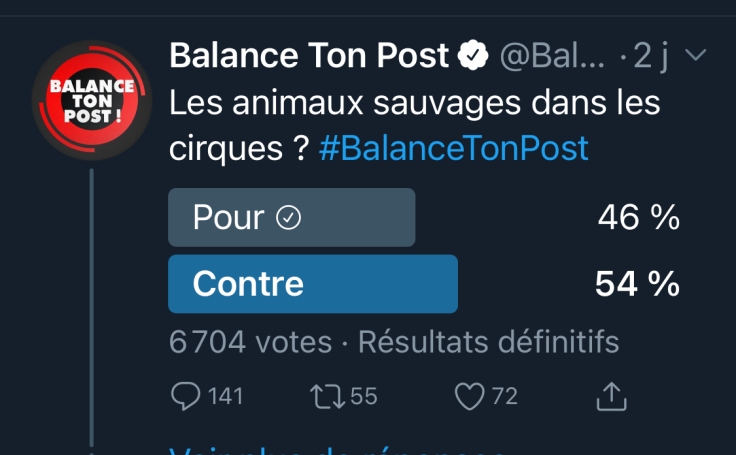This screenshot has width=736, height=455.
Task: Open the Balance Ton Post profile picture
Action: click(92, 100)
